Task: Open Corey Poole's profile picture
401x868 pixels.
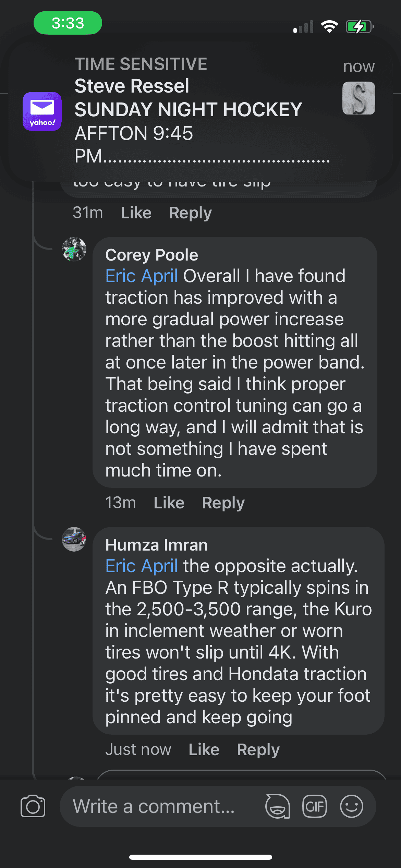Action: pyautogui.click(x=74, y=249)
